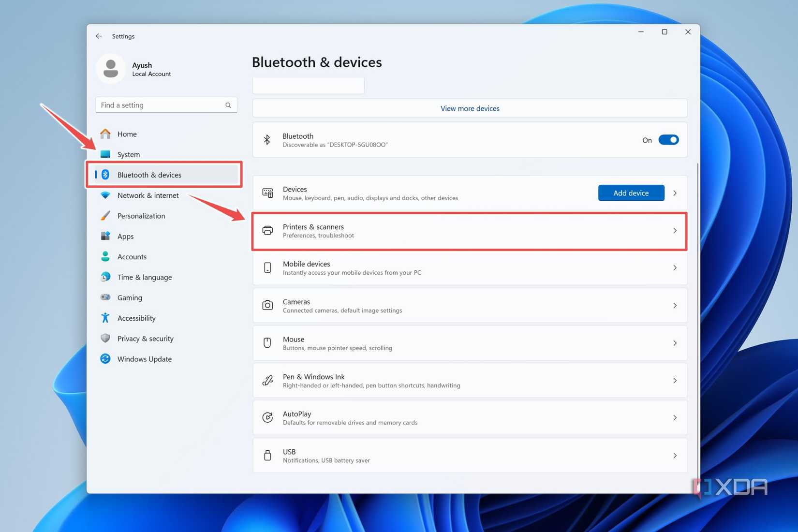Select Time & language label
Screen dimensions: 798x532
[145, 277]
